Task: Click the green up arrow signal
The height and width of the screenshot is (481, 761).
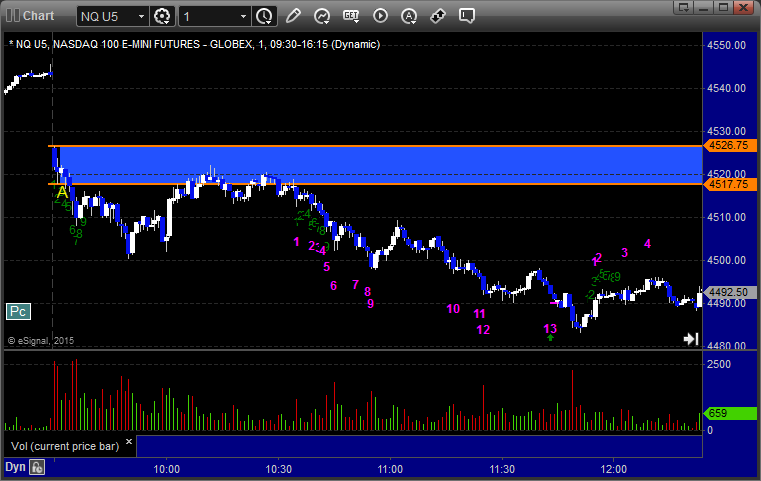Action: click(x=550, y=337)
